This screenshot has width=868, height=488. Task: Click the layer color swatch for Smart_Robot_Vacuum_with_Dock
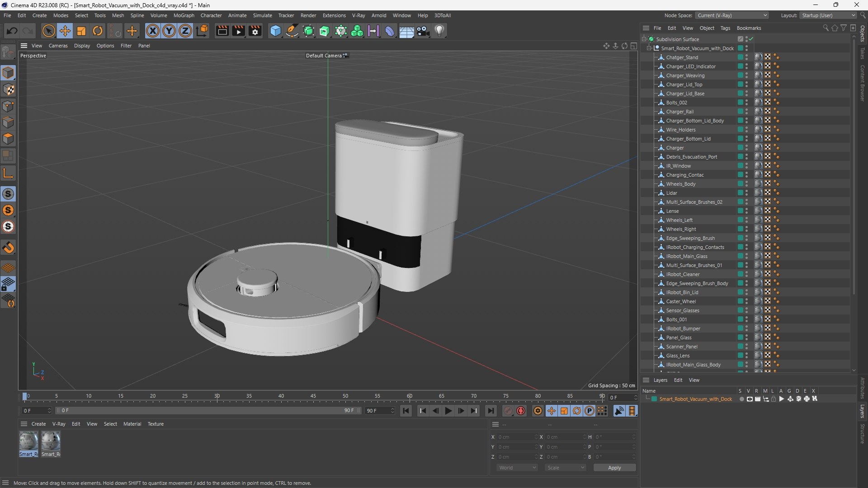(x=654, y=399)
